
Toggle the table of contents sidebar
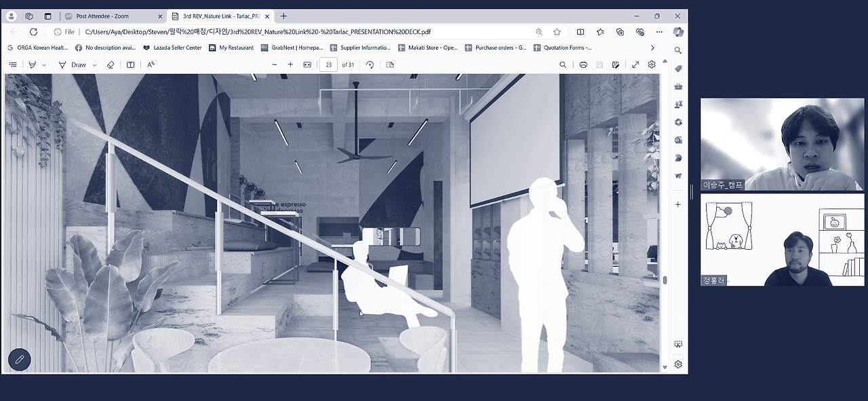point(13,64)
